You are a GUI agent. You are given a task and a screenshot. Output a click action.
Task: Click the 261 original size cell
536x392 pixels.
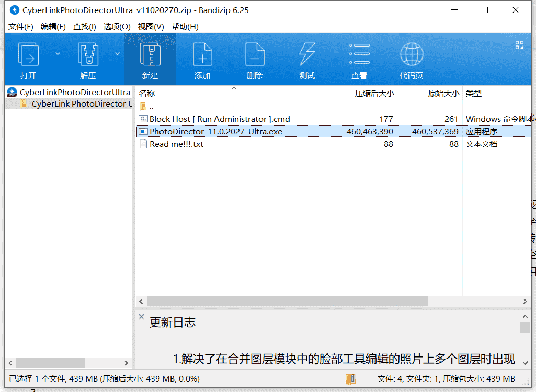click(451, 119)
